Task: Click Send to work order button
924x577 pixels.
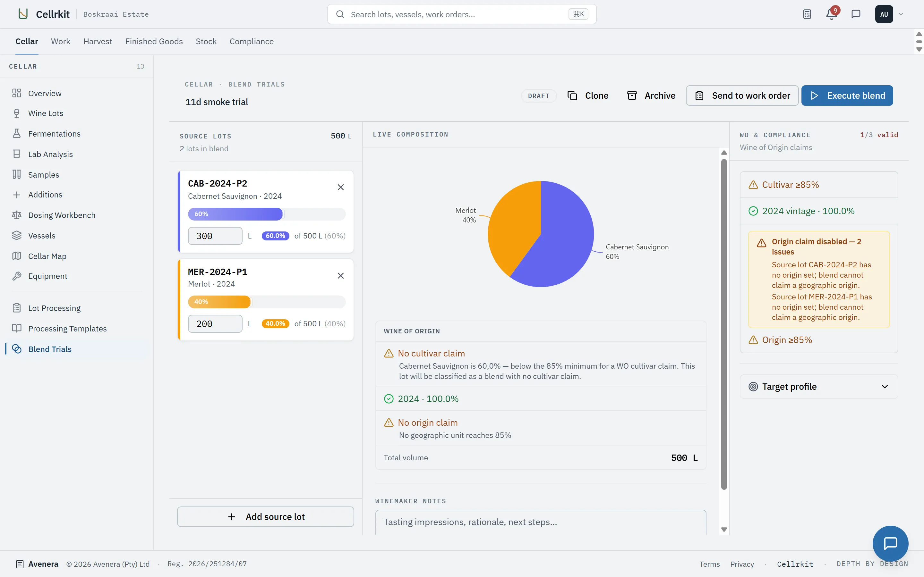Action: [x=742, y=96]
